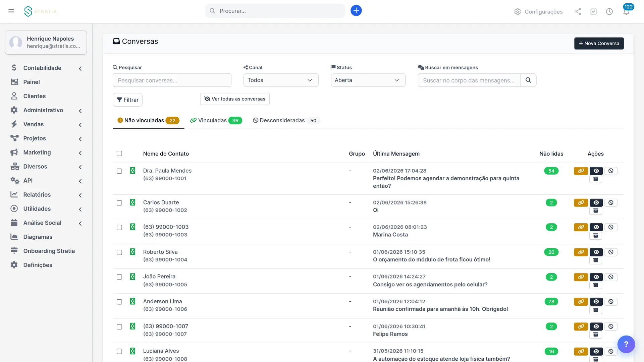Archive the Anderson Lima conversation

[x=596, y=310]
